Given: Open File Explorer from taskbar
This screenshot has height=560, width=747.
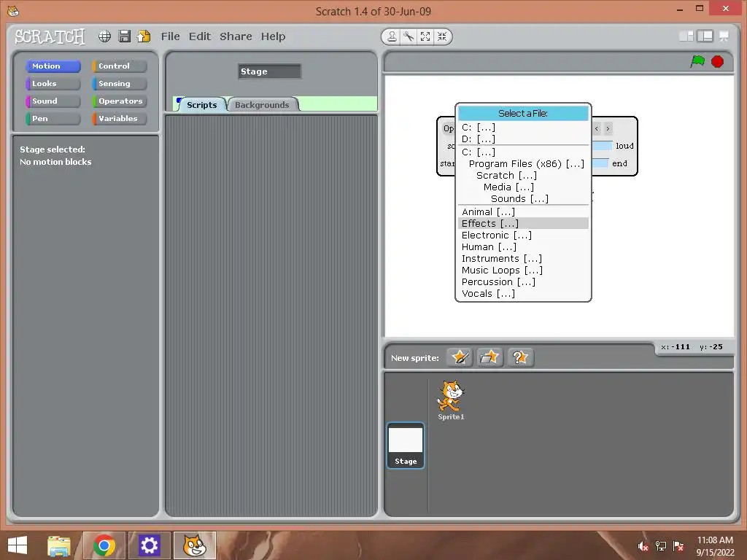Looking at the screenshot, I should tap(59, 545).
